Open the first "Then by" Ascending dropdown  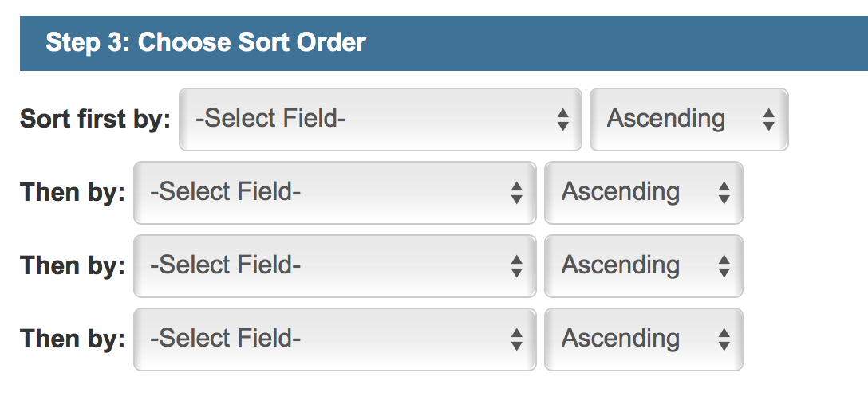click(x=643, y=193)
